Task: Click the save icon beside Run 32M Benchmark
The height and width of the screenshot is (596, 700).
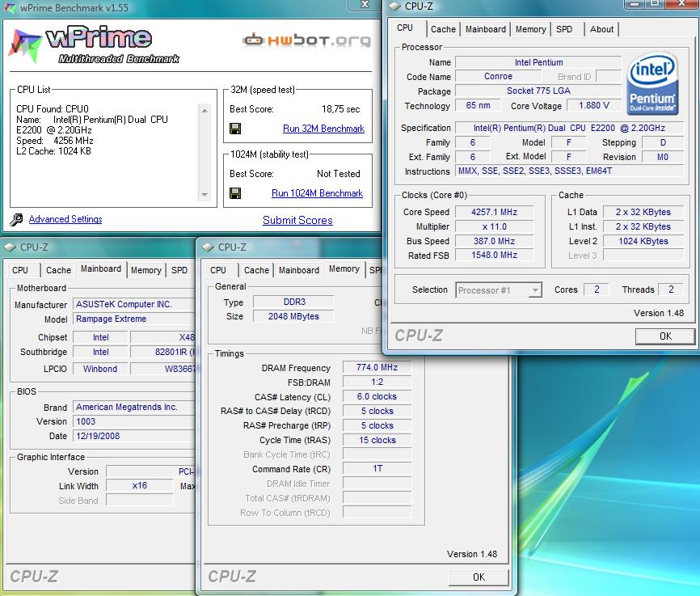Action: [x=235, y=129]
